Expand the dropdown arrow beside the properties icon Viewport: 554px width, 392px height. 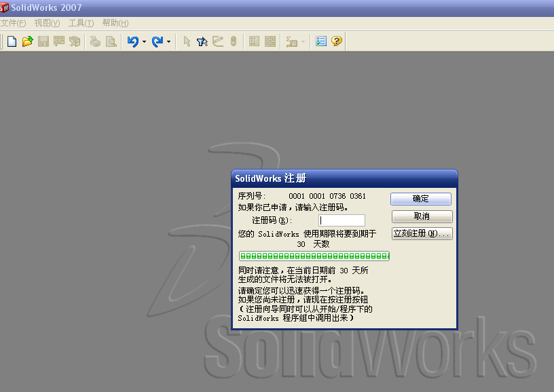[x=303, y=41]
